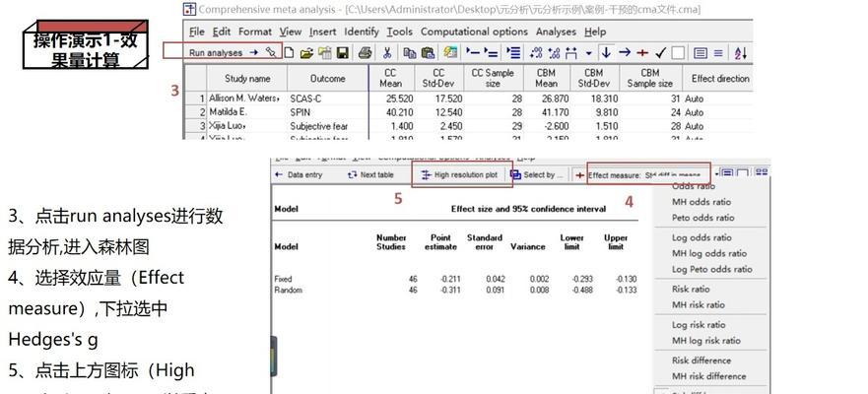The image size is (868, 394).
Task: Click the red plus beside Effect measure
Action: pyautogui.click(x=579, y=175)
